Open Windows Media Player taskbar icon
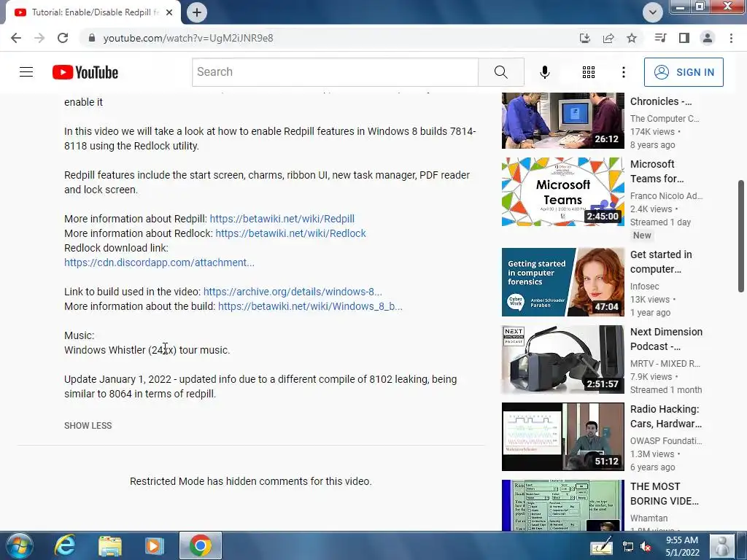 pos(154,545)
